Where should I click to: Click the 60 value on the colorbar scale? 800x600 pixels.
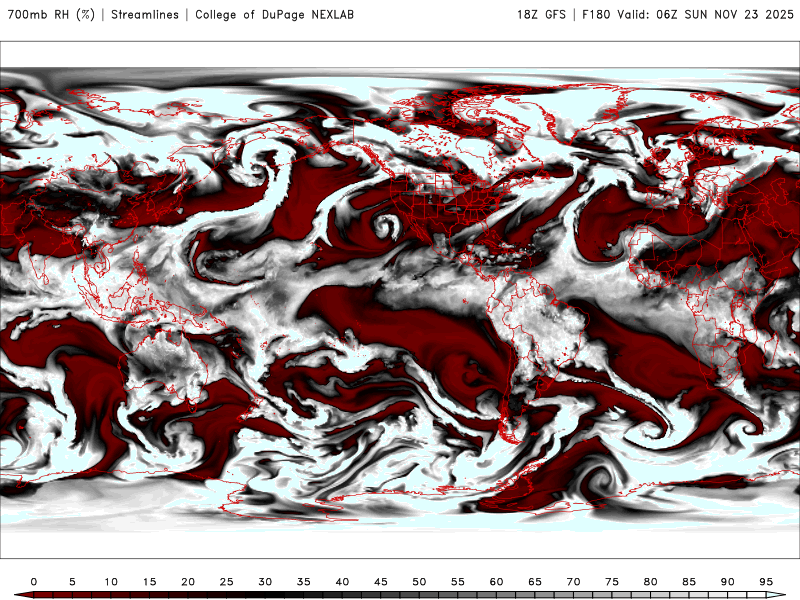tap(496, 582)
